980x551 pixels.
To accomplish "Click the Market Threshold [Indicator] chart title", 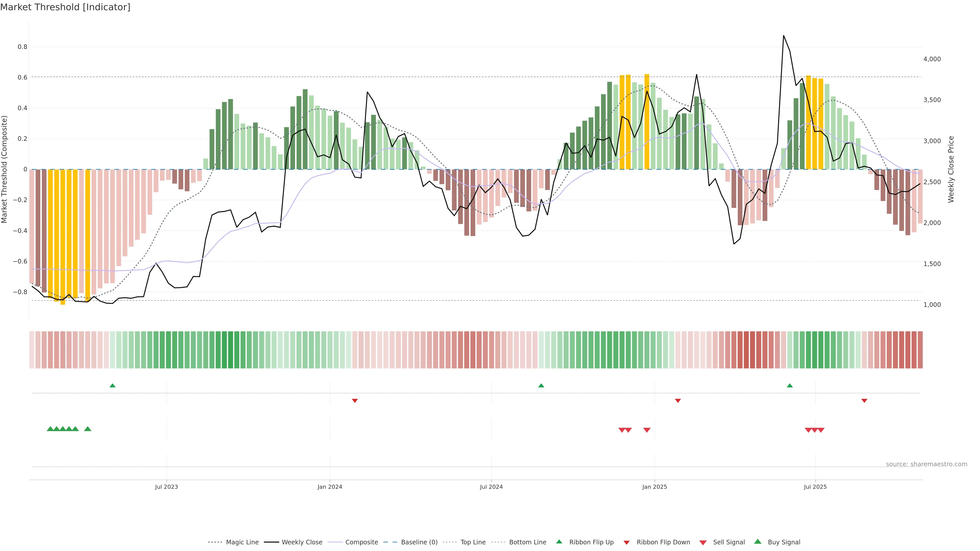I will click(65, 7).
